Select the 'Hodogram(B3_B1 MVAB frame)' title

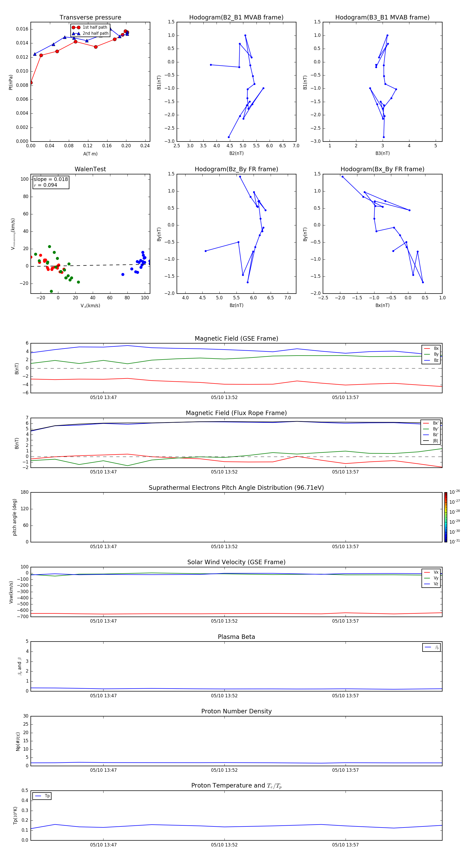click(x=382, y=18)
